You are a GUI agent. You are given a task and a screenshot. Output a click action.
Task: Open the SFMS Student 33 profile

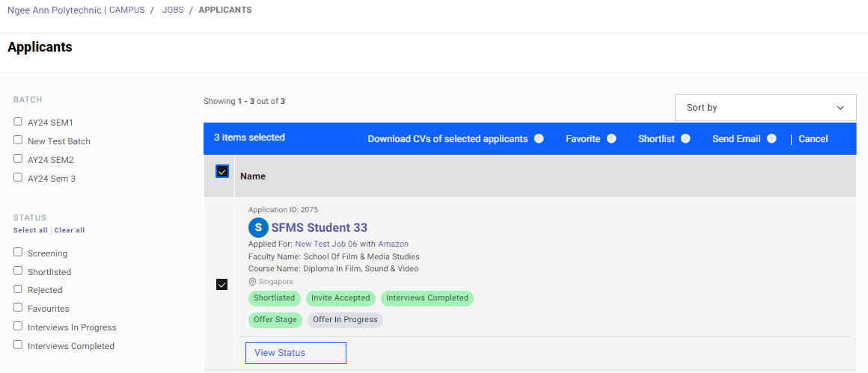319,228
